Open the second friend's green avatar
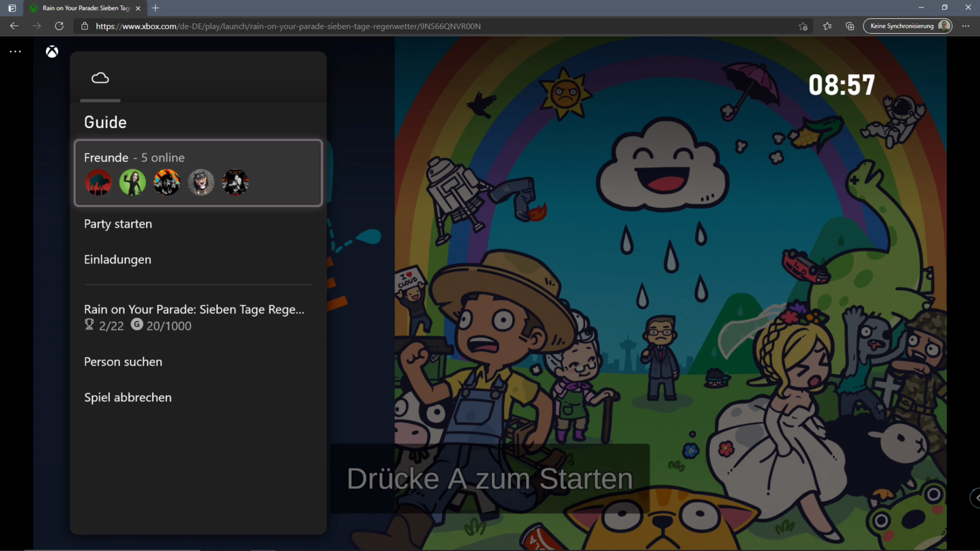980x551 pixels. click(x=132, y=182)
